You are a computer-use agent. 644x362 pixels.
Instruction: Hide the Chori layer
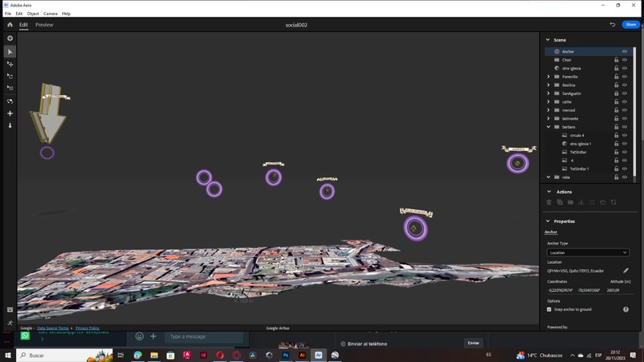pyautogui.click(x=624, y=60)
